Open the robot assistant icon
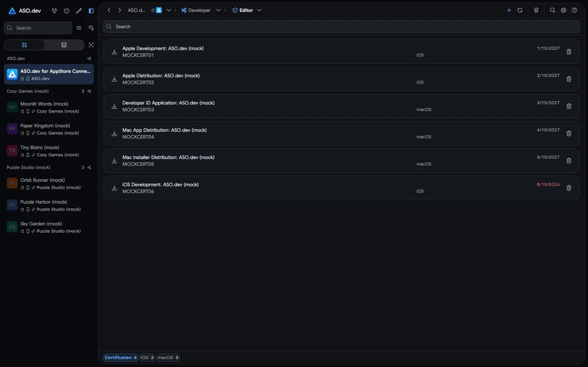This screenshot has width=588, height=367. 536,10
